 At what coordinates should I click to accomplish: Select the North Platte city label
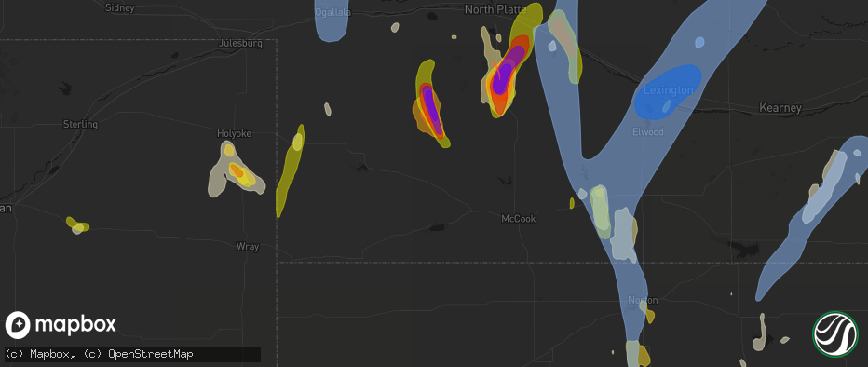[495, 9]
